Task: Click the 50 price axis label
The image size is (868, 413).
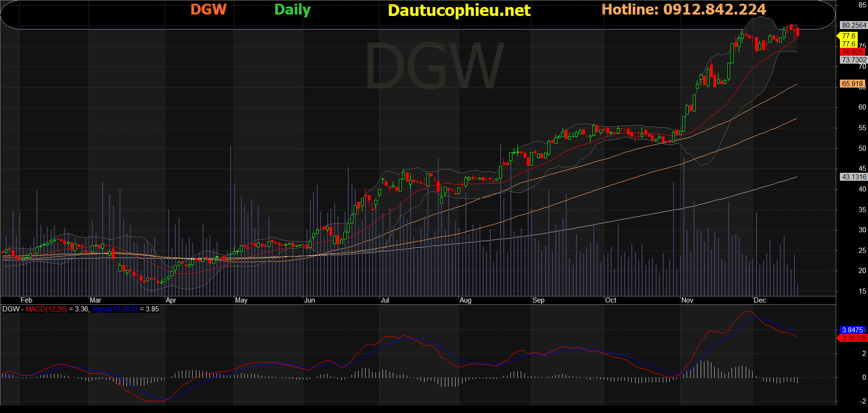Action: [862, 148]
